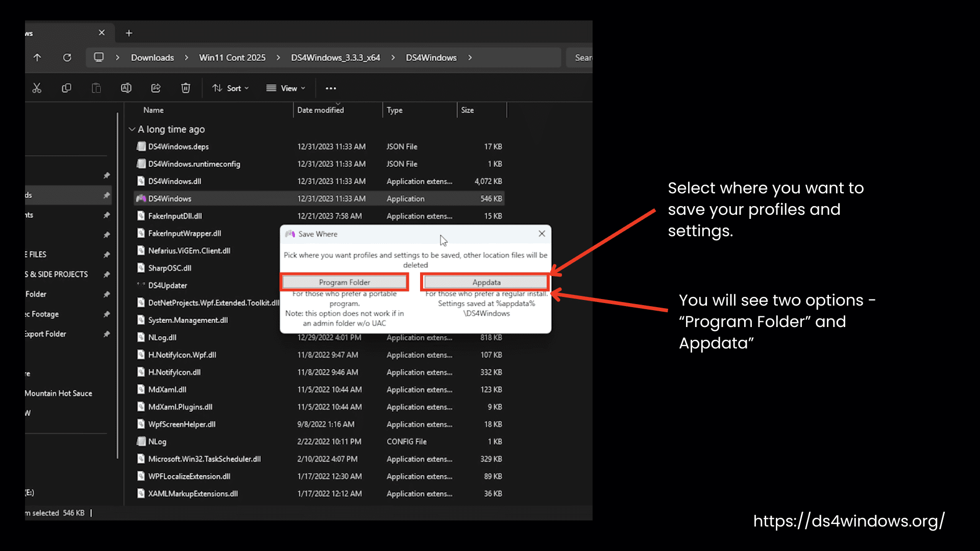Sort by Date modified column header

coord(321,110)
